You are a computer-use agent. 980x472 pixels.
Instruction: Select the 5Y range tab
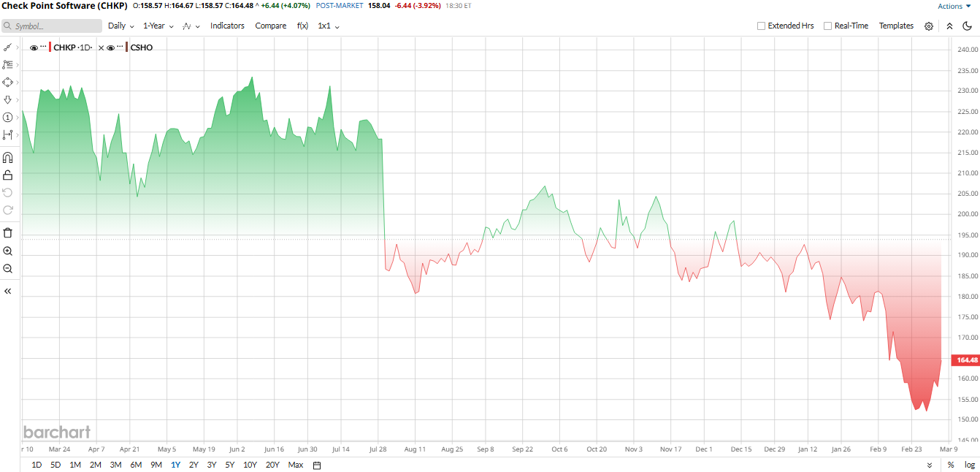230,465
